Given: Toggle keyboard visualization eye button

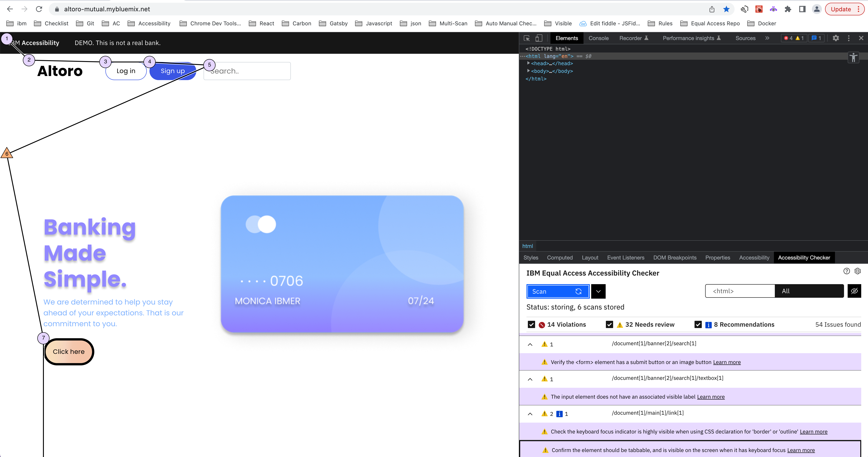Looking at the screenshot, I should tap(854, 291).
